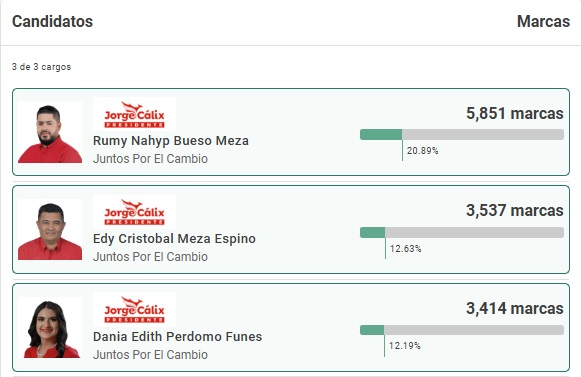Click Rumy Nahyp Bueso Meza's candidate photo

50,132
